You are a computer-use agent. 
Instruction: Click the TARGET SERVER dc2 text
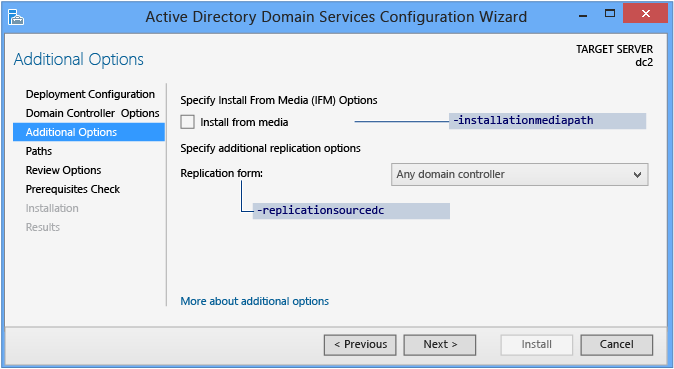point(614,55)
